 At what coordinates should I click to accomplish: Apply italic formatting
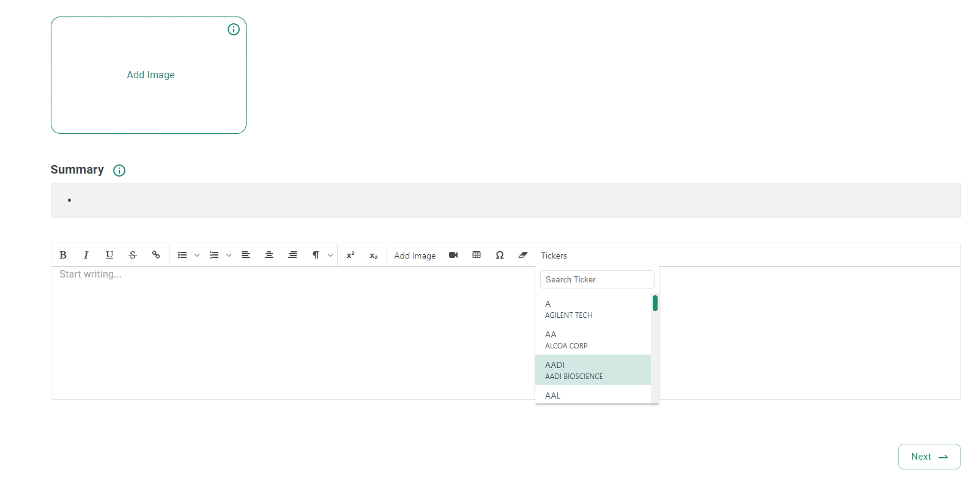[x=86, y=255]
